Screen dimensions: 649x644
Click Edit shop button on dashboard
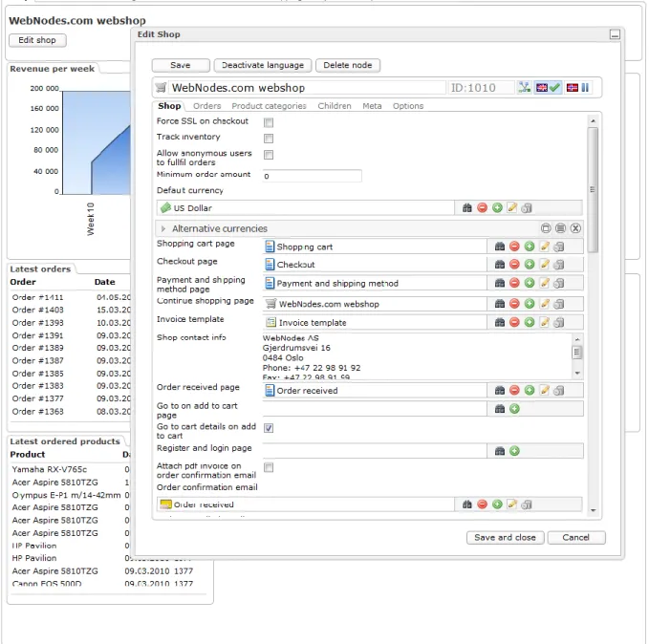37,40
